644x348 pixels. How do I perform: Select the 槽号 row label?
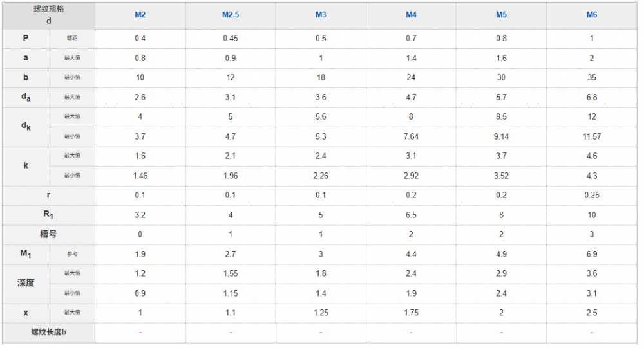point(49,234)
